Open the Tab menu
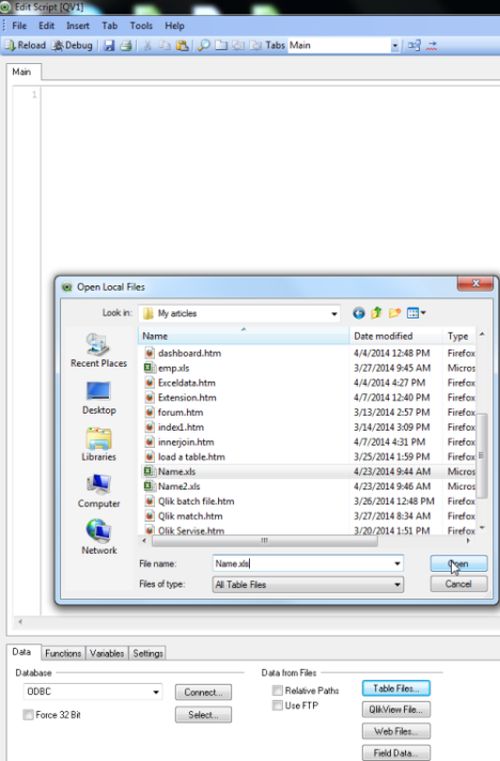500x761 pixels. click(110, 26)
